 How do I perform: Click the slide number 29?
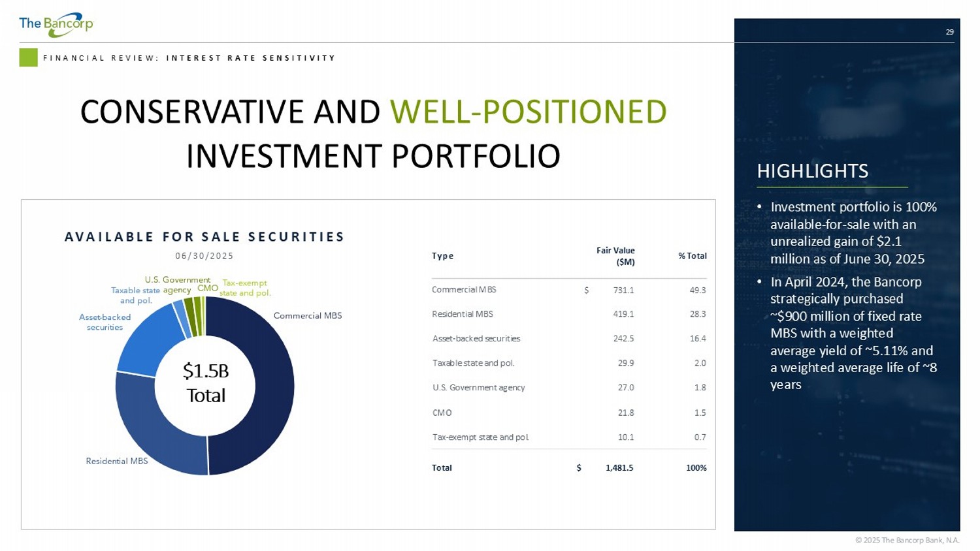[949, 32]
